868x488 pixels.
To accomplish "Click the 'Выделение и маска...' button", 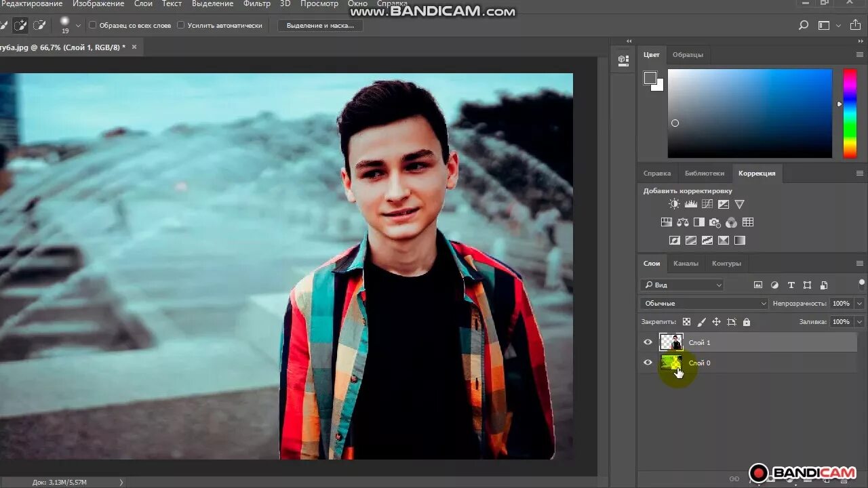I will point(321,25).
